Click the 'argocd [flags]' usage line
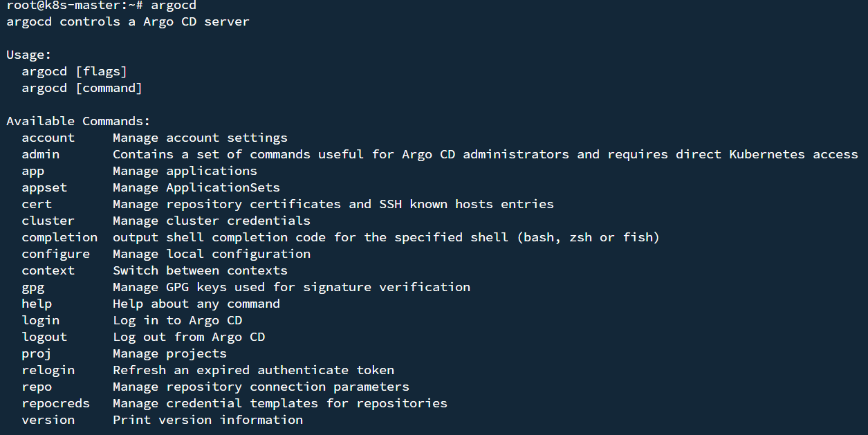Screen dimensions: 868x435 point(74,71)
